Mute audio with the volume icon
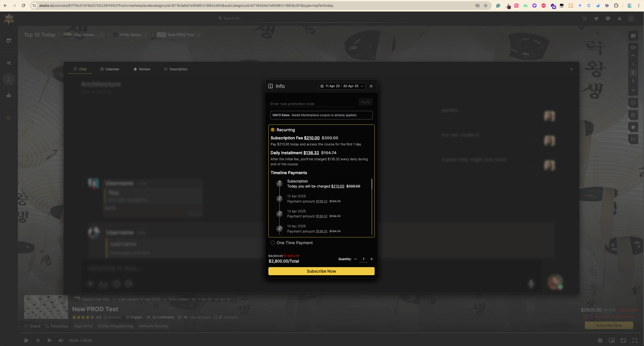Viewport: 644px width, 346px height. [x=61, y=340]
